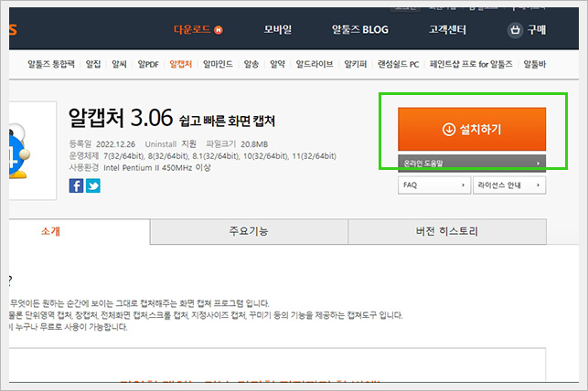The image size is (588, 391).
Task: Select 알키퍼 in product bar
Action: [356, 64]
